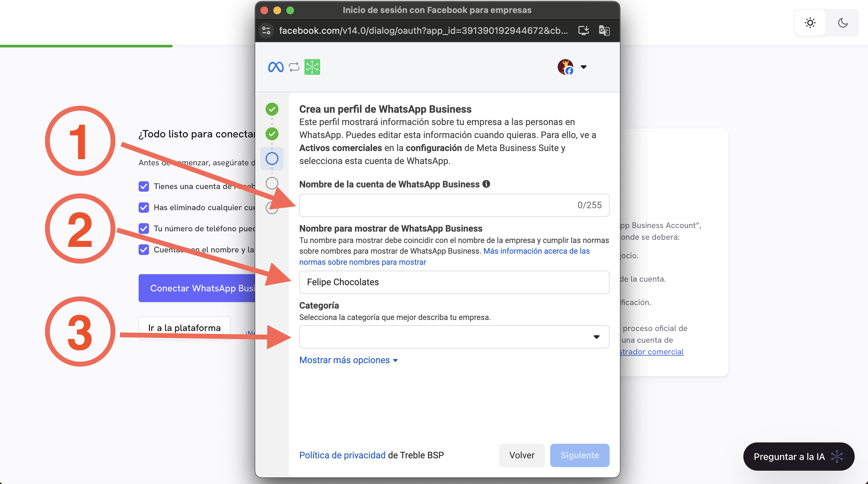Click the green Treble app icon
Image resolution: width=868 pixels, height=484 pixels.
point(312,67)
